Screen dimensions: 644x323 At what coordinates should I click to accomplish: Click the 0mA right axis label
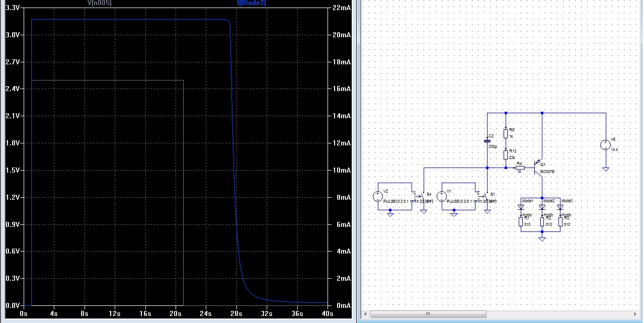point(344,305)
